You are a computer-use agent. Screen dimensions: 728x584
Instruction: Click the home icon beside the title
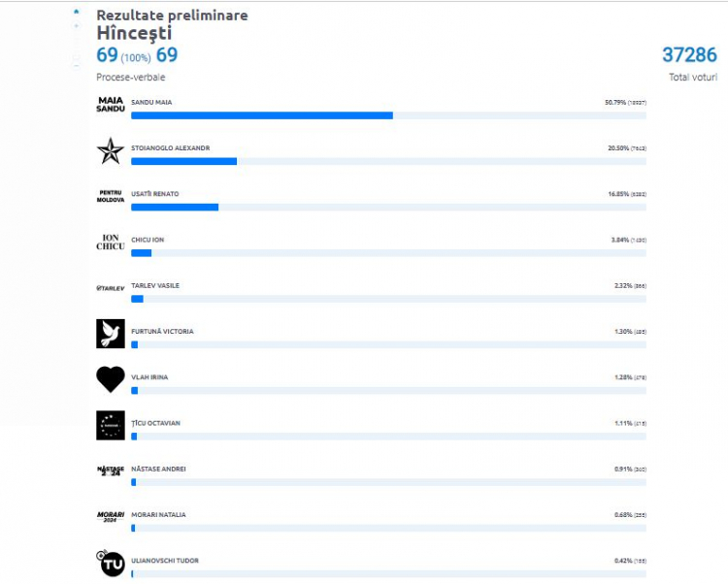[x=76, y=12]
